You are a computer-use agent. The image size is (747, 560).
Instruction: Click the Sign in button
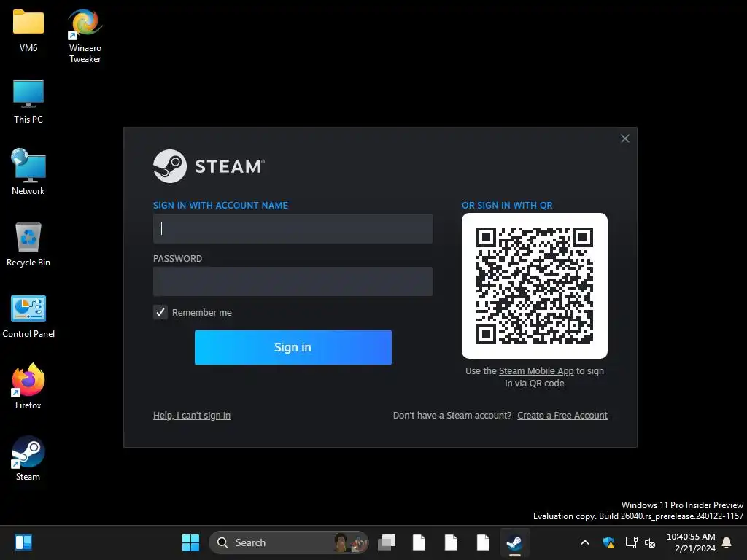tap(293, 347)
